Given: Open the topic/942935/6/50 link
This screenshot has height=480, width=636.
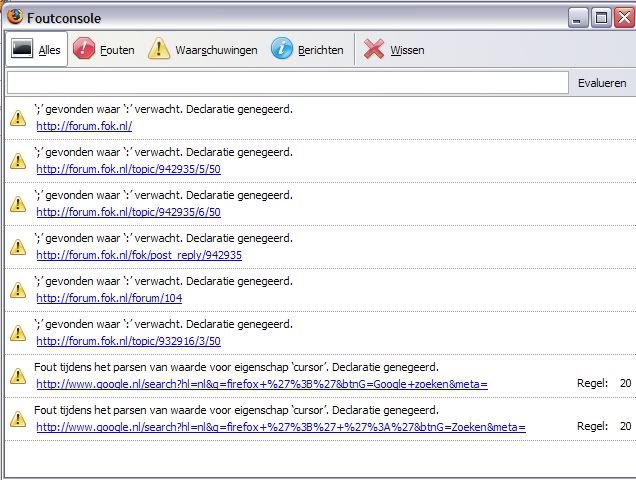Looking at the screenshot, I should click(128, 212).
